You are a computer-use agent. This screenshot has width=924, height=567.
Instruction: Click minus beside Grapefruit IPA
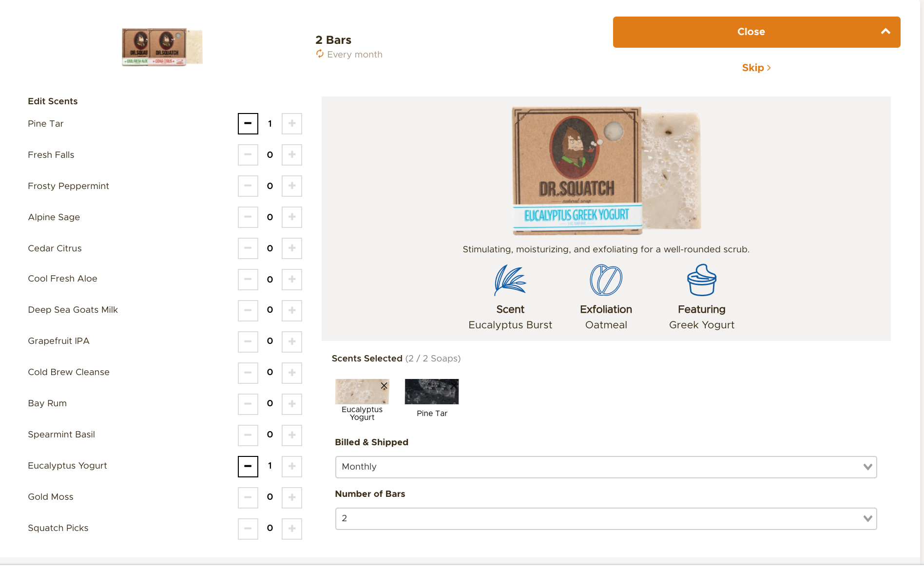(248, 342)
